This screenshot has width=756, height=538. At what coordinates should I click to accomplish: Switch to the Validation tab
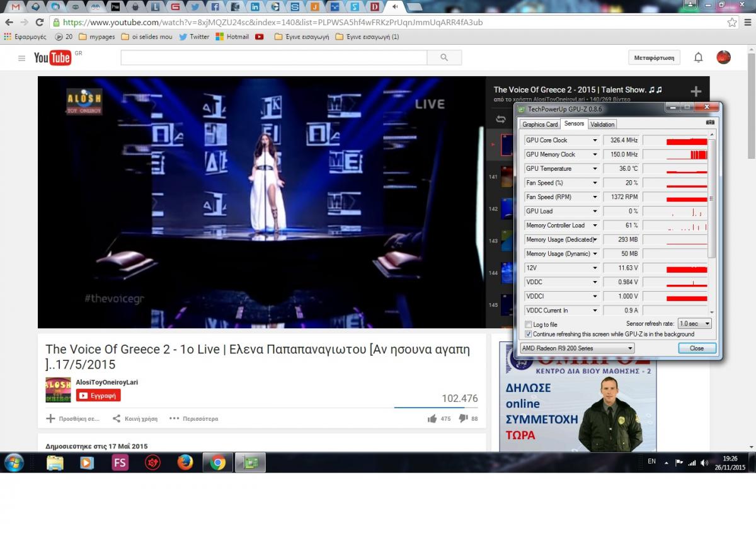point(602,124)
